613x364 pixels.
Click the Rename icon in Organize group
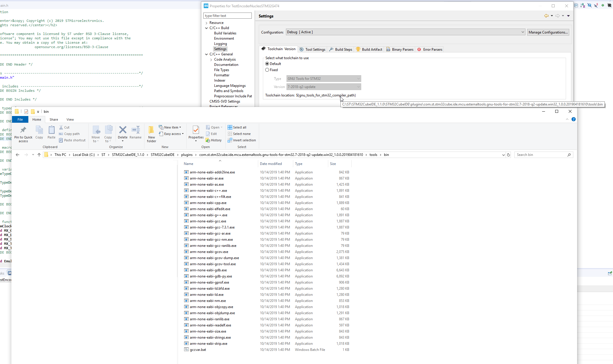tap(135, 130)
